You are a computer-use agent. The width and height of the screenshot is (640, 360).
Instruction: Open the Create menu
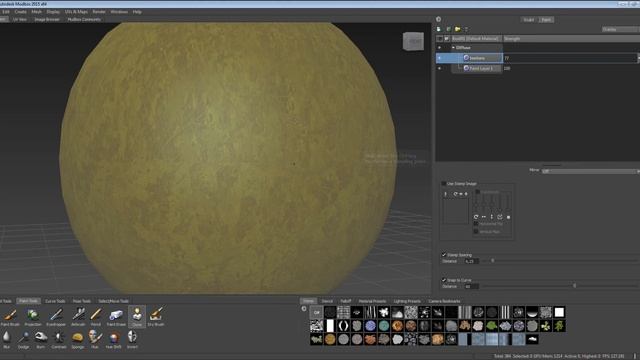(x=20, y=12)
